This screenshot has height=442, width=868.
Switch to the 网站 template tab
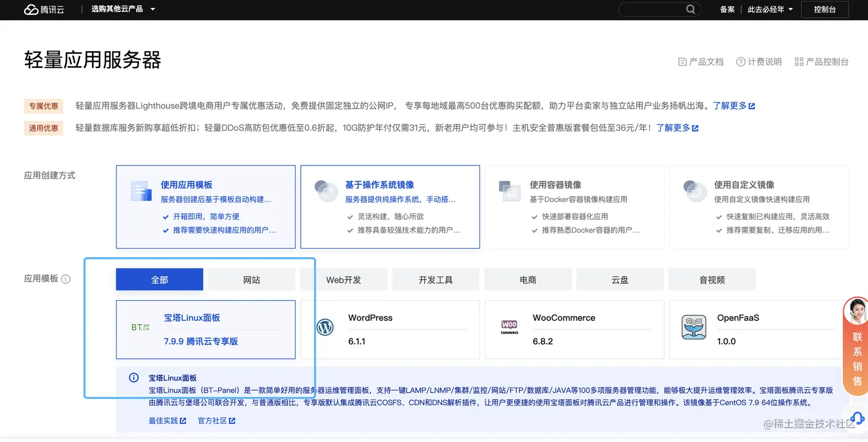(x=251, y=280)
